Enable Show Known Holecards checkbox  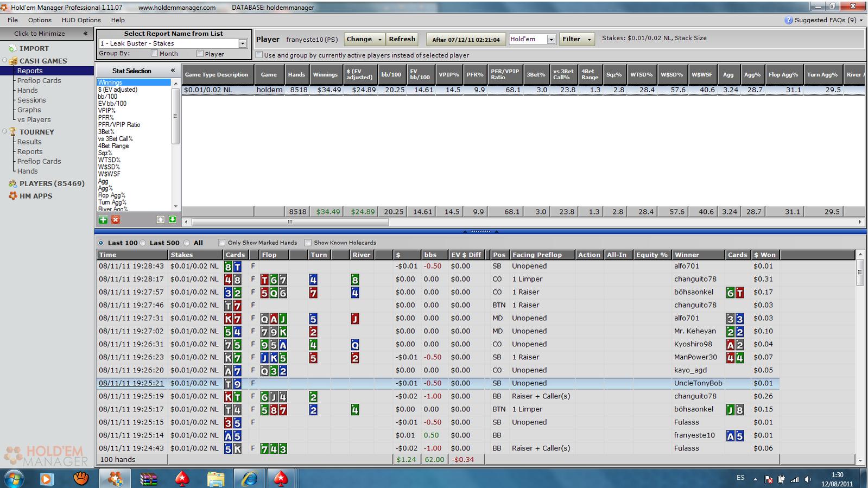pyautogui.click(x=308, y=243)
